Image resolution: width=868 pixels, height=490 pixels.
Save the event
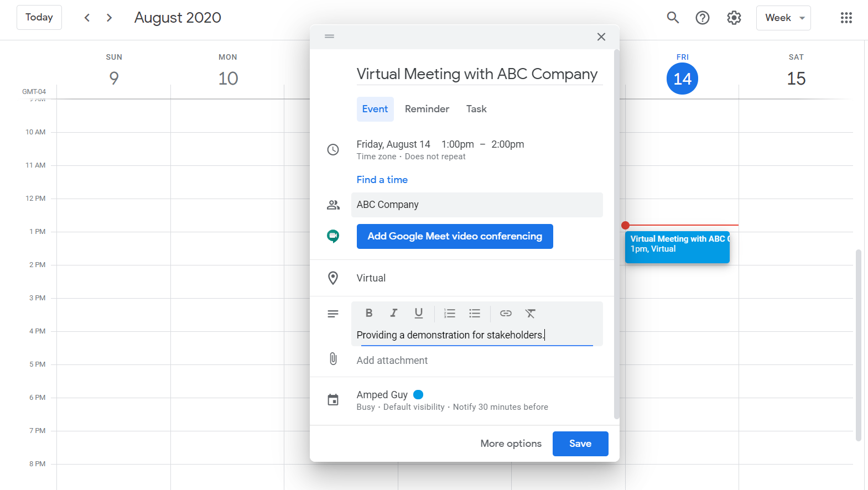point(580,444)
